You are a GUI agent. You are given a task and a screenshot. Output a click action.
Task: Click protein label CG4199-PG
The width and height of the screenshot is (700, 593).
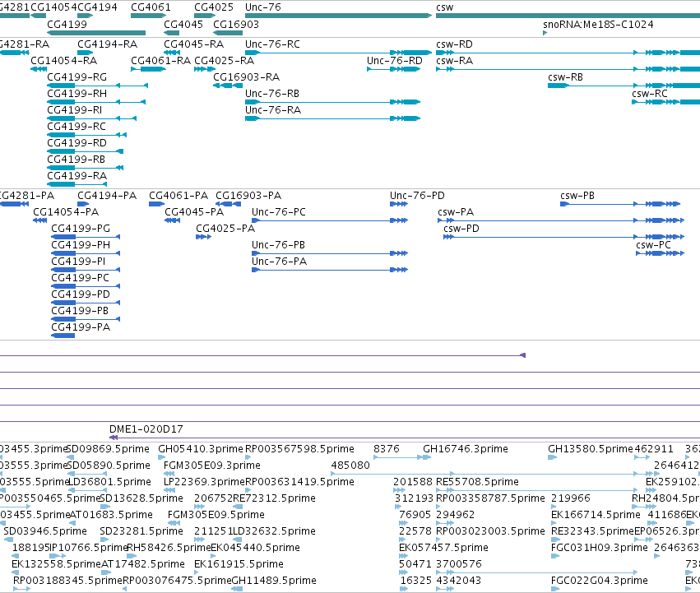coord(81,229)
